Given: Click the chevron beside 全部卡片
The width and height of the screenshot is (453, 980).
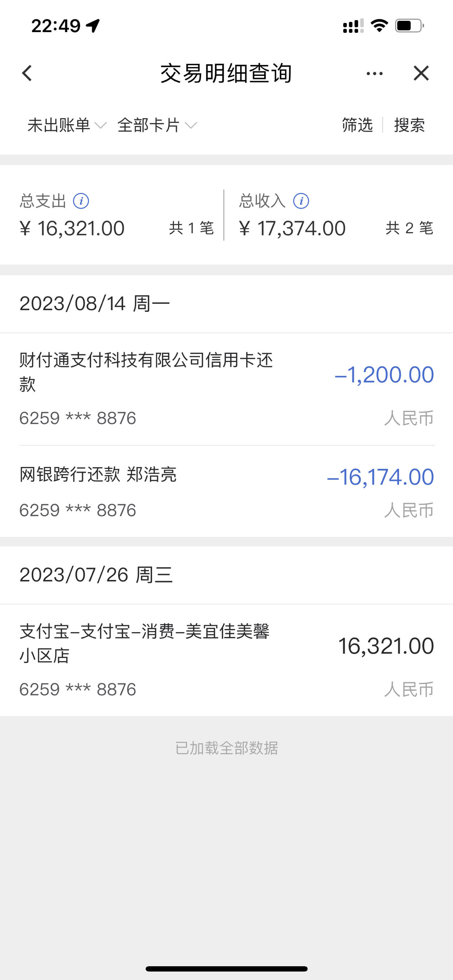Looking at the screenshot, I should tap(191, 125).
